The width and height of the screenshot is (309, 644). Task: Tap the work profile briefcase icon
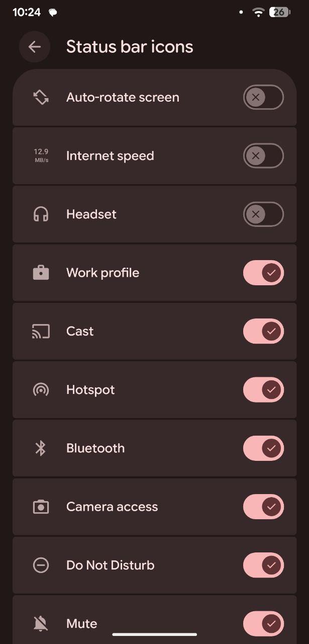pyautogui.click(x=41, y=273)
